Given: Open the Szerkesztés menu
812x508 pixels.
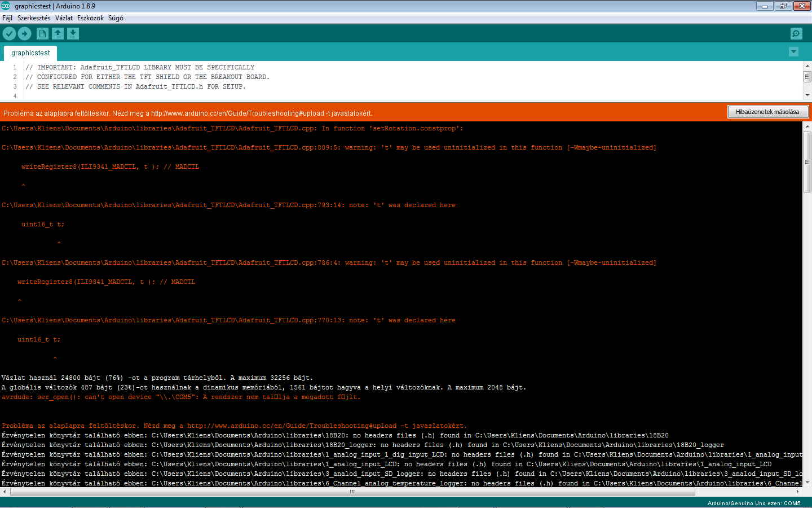Looking at the screenshot, I should (x=34, y=18).
